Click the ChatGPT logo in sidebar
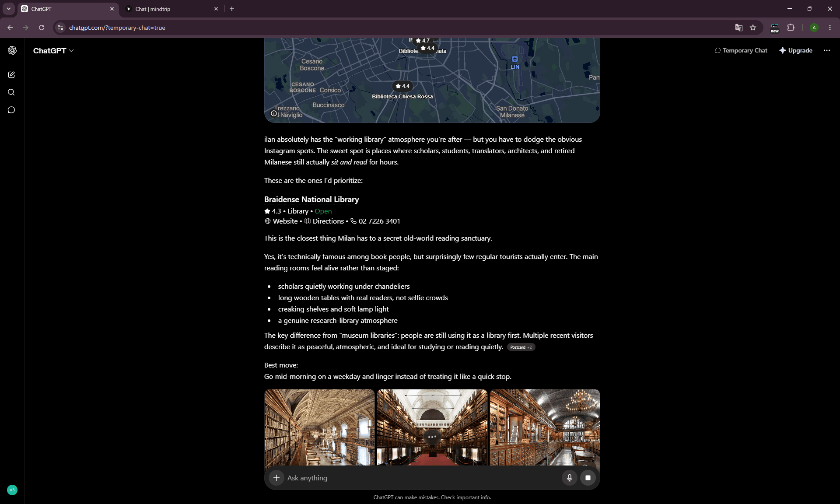 pos(12,50)
